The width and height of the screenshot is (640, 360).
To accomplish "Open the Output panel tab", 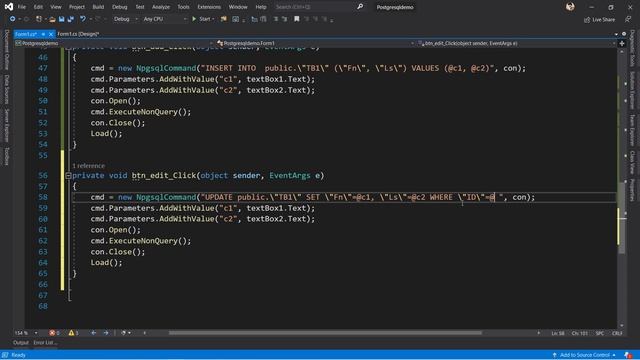I will click(20, 343).
